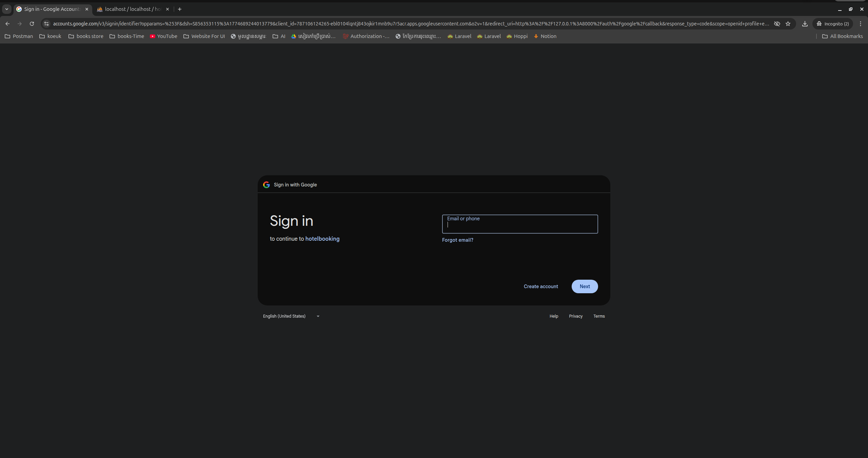The height and width of the screenshot is (458, 868).
Task: Click the Next button
Action: point(585,286)
